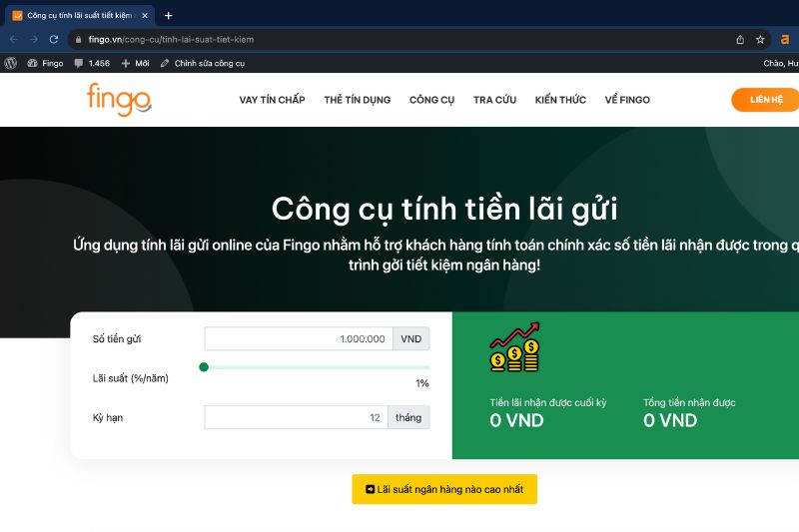Screen dimensions: 799x532
Task: Open comments count 1.456
Action: pos(92,63)
